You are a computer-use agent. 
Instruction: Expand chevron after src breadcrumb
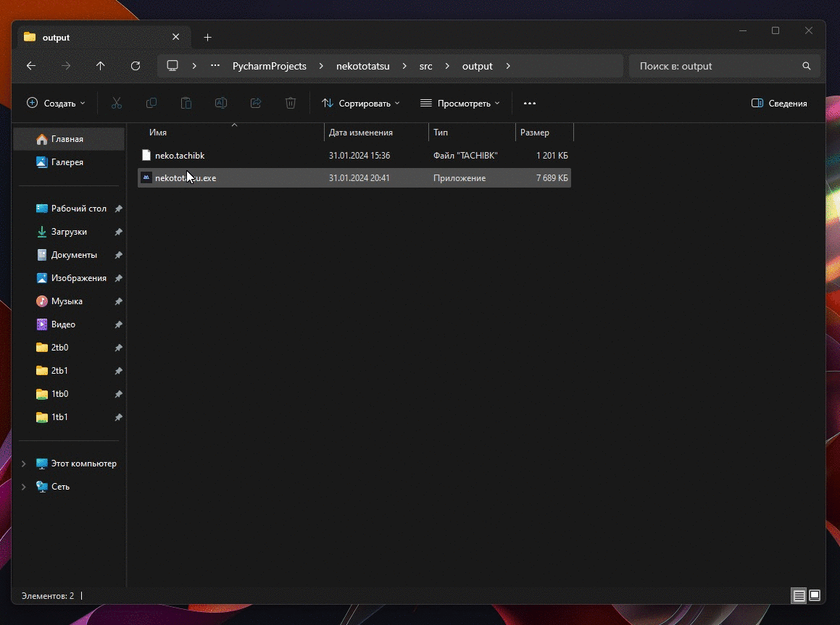(x=446, y=66)
